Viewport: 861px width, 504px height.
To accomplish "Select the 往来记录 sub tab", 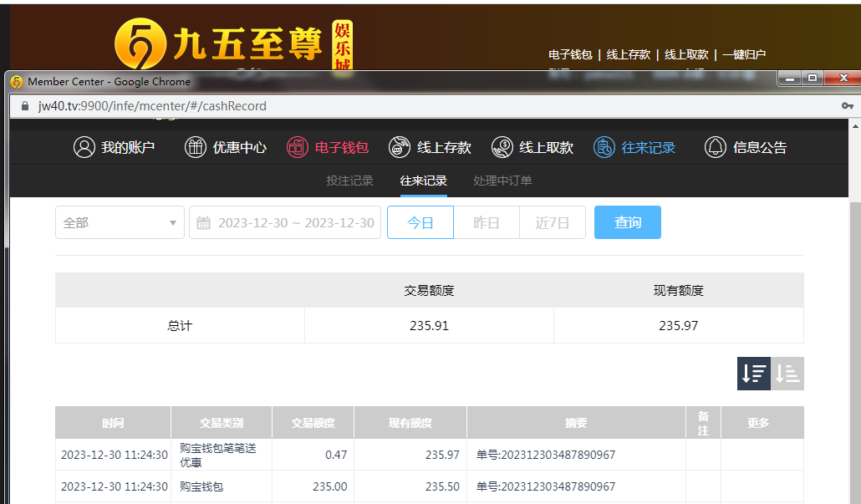I will pyautogui.click(x=423, y=181).
